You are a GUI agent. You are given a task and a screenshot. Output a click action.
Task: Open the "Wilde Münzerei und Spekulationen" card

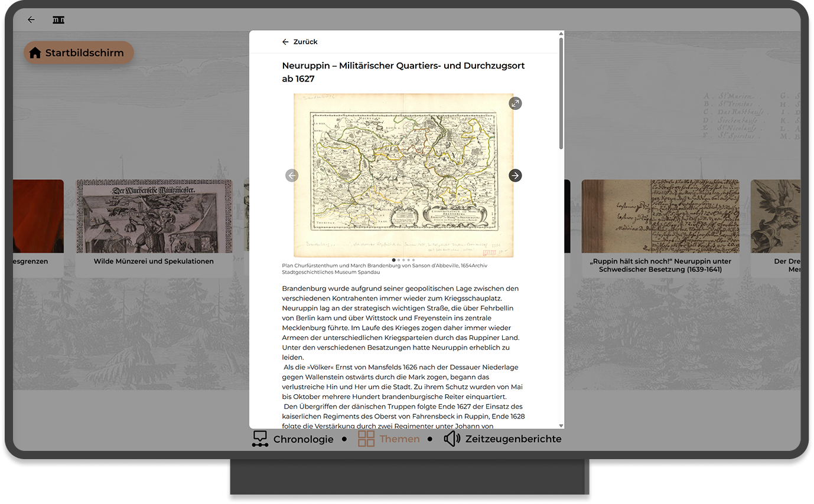(154, 228)
